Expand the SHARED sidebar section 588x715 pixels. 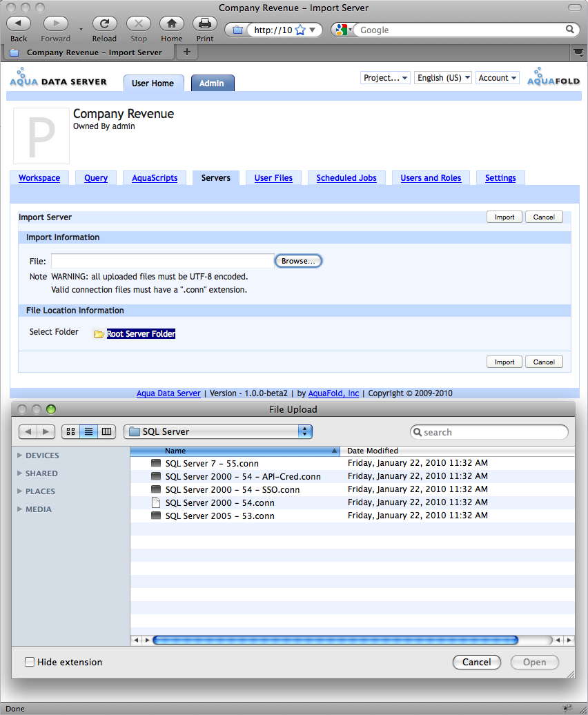click(19, 473)
